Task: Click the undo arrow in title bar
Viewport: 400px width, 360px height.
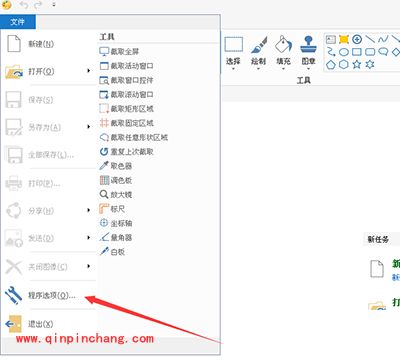Action: 24,5
